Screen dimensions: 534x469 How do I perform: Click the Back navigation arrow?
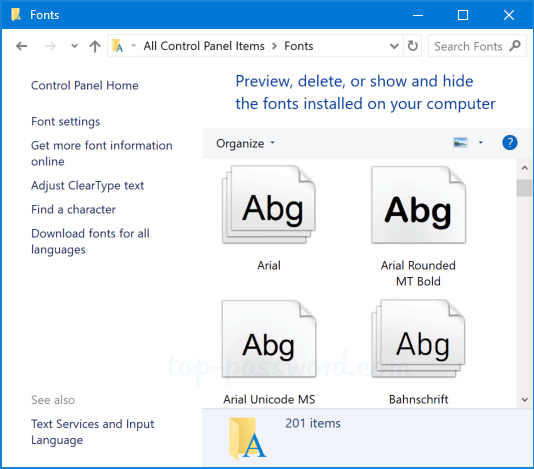[x=21, y=46]
